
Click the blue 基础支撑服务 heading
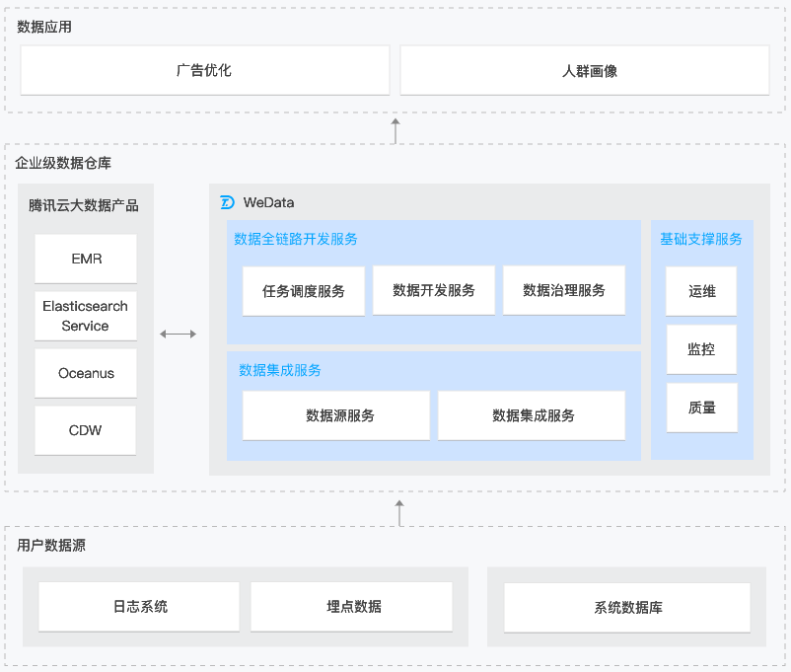click(x=701, y=239)
